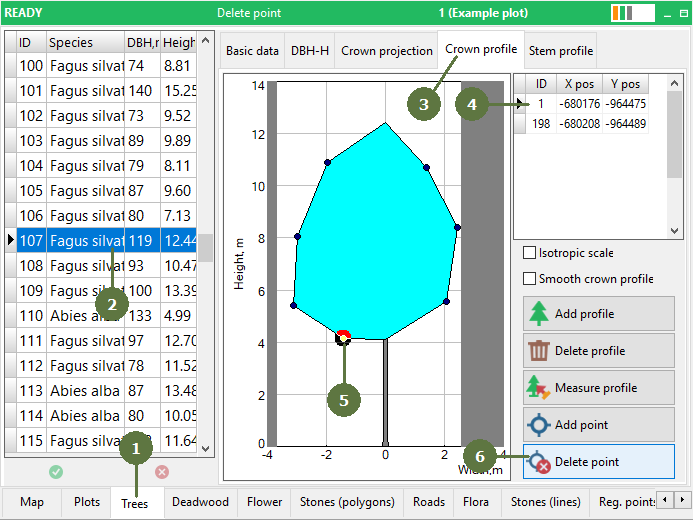Click Y pos value -964475

point(625,104)
